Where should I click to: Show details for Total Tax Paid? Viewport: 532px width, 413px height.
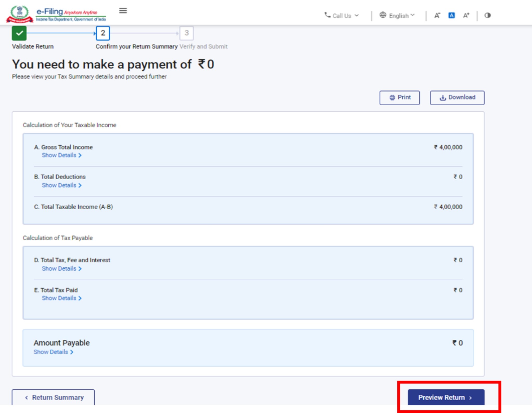pos(62,298)
